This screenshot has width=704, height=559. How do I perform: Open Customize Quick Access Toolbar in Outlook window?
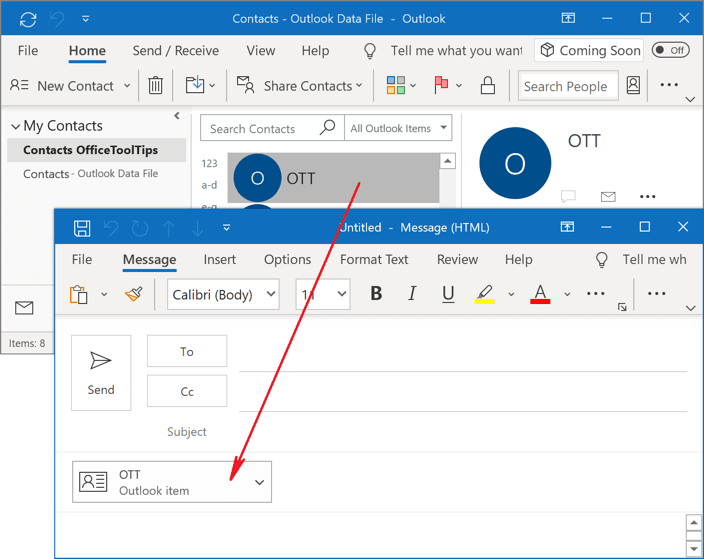coord(85,19)
